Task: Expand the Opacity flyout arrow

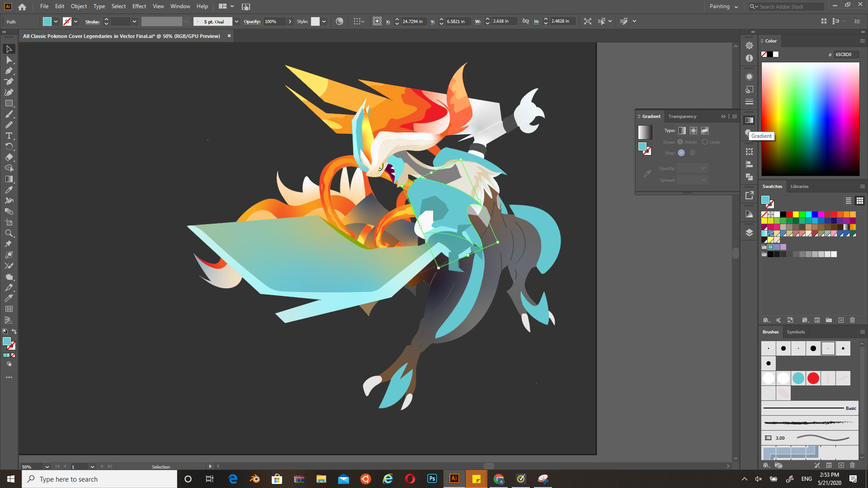Action: 290,21
